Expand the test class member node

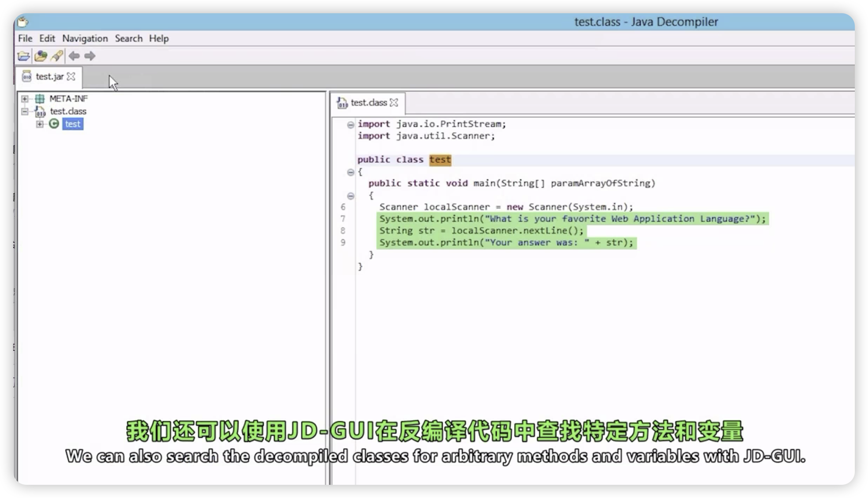[x=40, y=124]
